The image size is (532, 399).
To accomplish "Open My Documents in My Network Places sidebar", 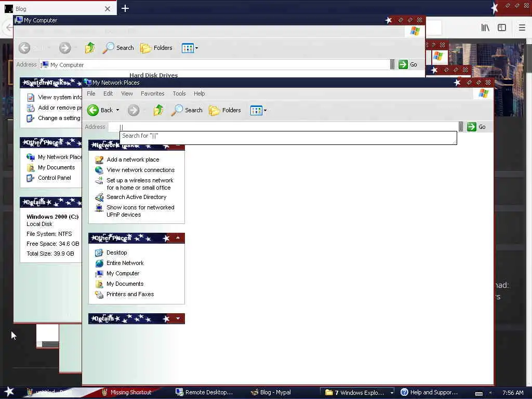I will point(125,284).
